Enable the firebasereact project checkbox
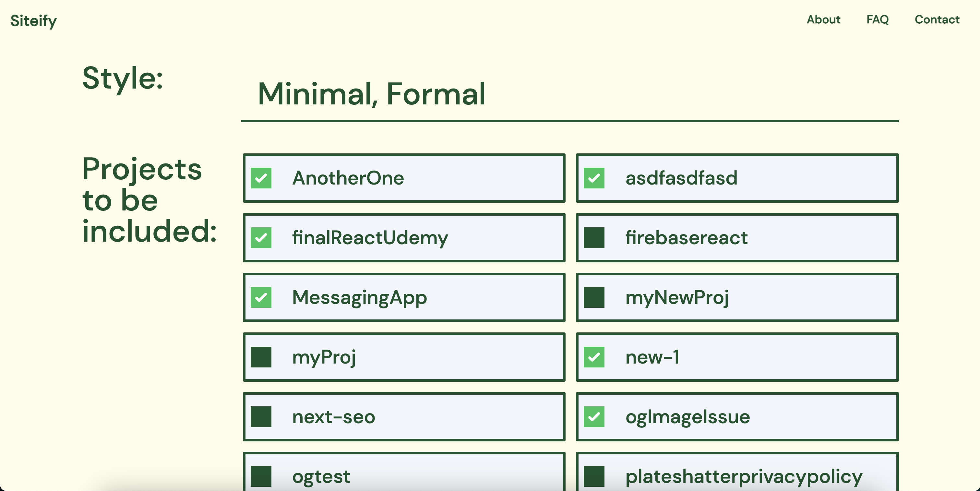The height and width of the screenshot is (491, 980). click(594, 238)
